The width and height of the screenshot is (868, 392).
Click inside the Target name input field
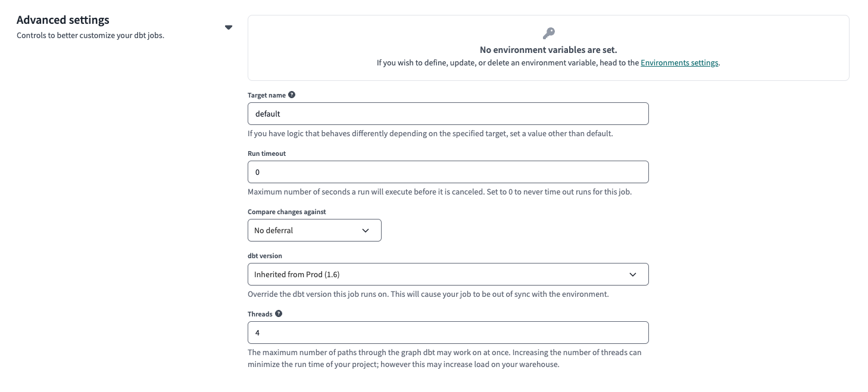pos(448,114)
